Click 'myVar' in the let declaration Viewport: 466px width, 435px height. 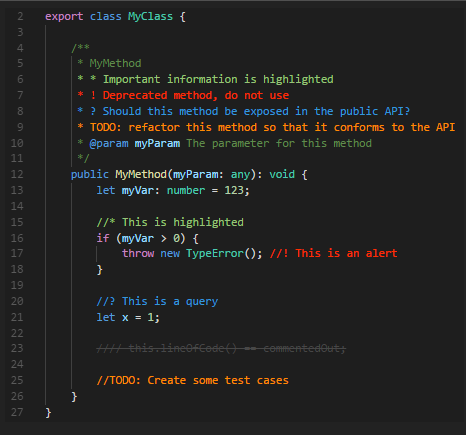coord(138,190)
